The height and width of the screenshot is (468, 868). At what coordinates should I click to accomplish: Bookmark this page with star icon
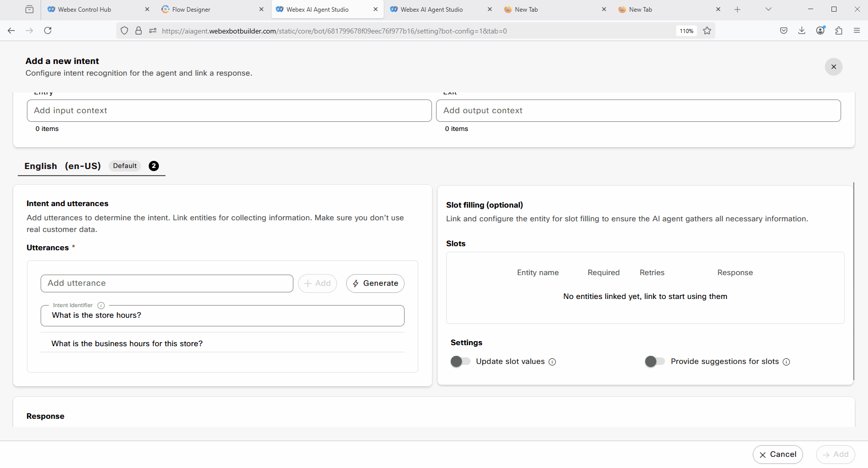[707, 31]
